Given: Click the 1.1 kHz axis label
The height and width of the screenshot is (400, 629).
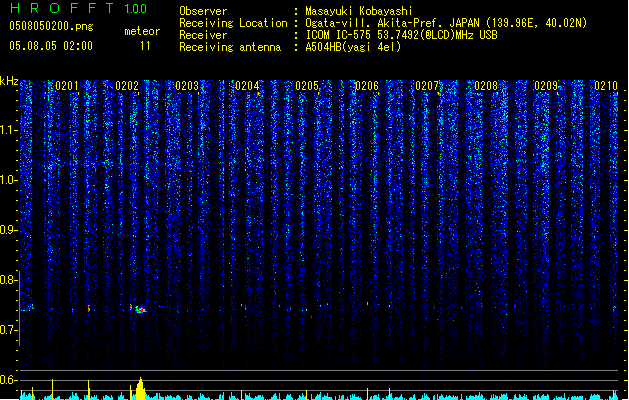Looking at the screenshot, I should tap(9, 130).
